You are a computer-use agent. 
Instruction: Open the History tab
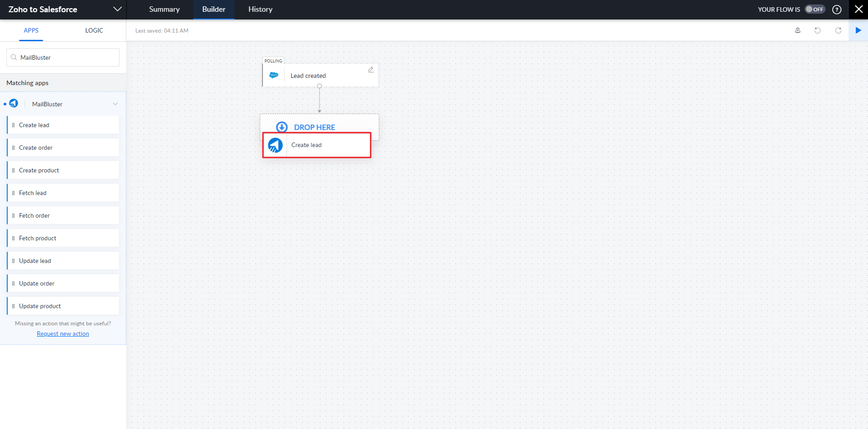pos(260,10)
